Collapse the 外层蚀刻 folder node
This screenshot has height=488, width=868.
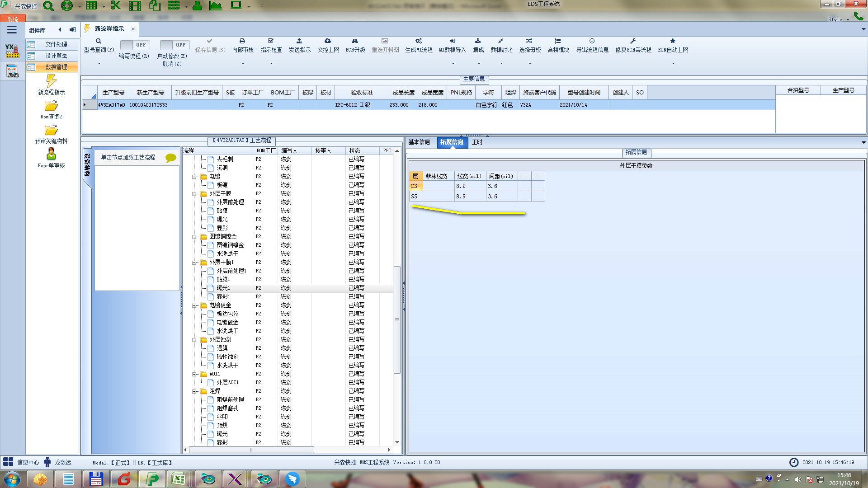click(x=194, y=340)
